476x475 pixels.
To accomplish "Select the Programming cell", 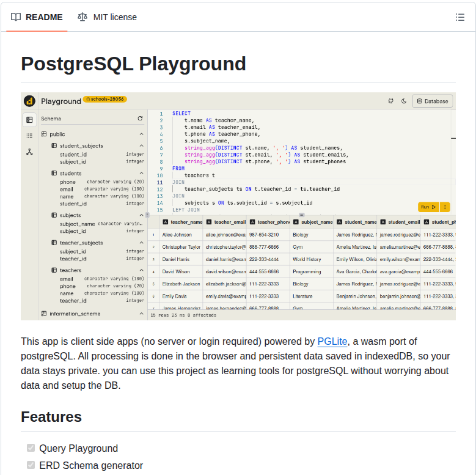I will 312,271.
